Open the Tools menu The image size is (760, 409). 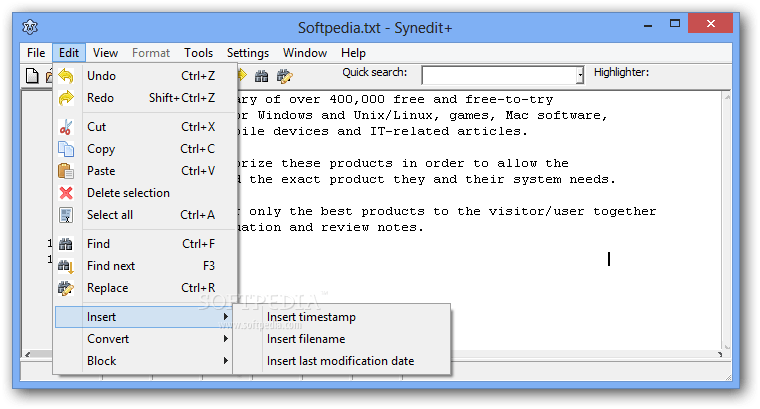pos(198,53)
